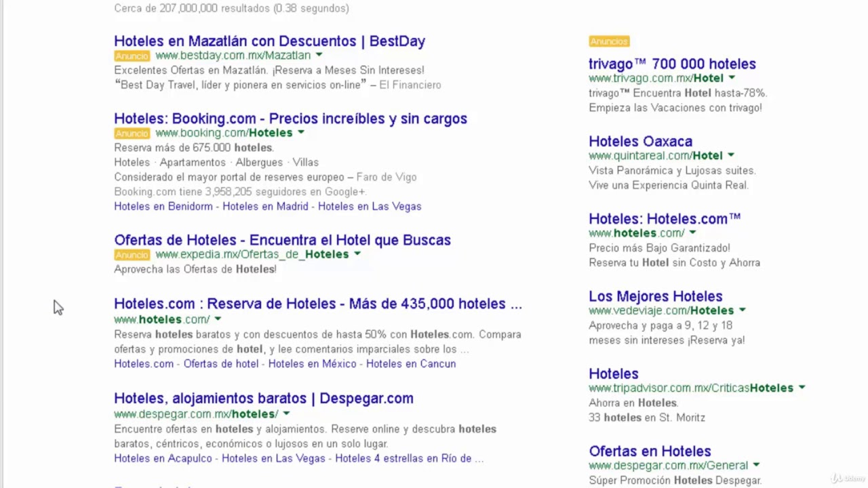Open Hoteles Oaxaca sidebar ad
Viewport: 868px width, 488px height.
pos(640,142)
